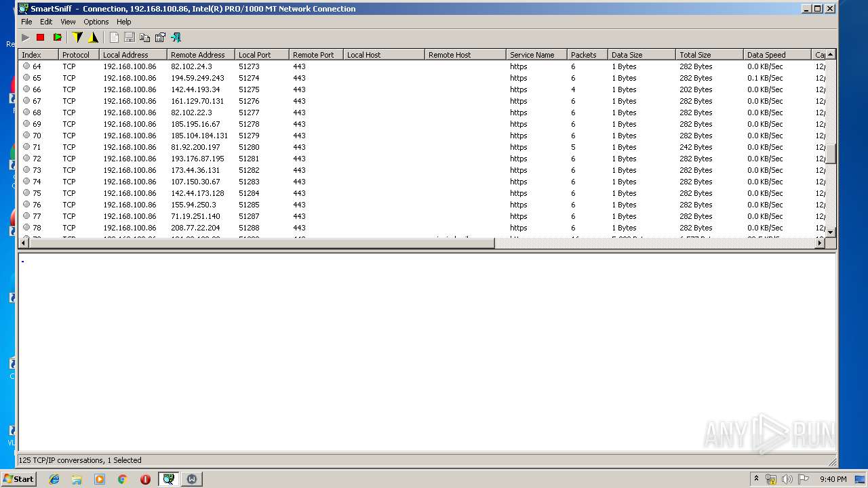Open the Options menu
This screenshot has width=868, height=488.
(96, 22)
